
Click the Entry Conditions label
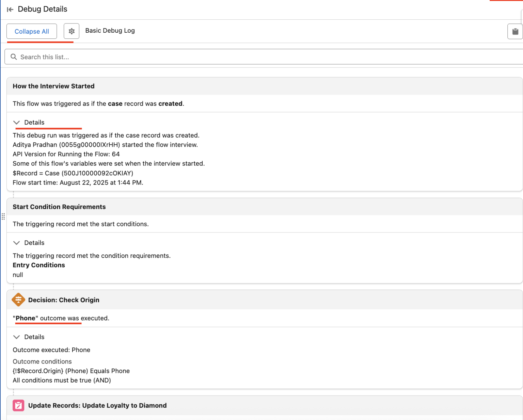point(39,265)
